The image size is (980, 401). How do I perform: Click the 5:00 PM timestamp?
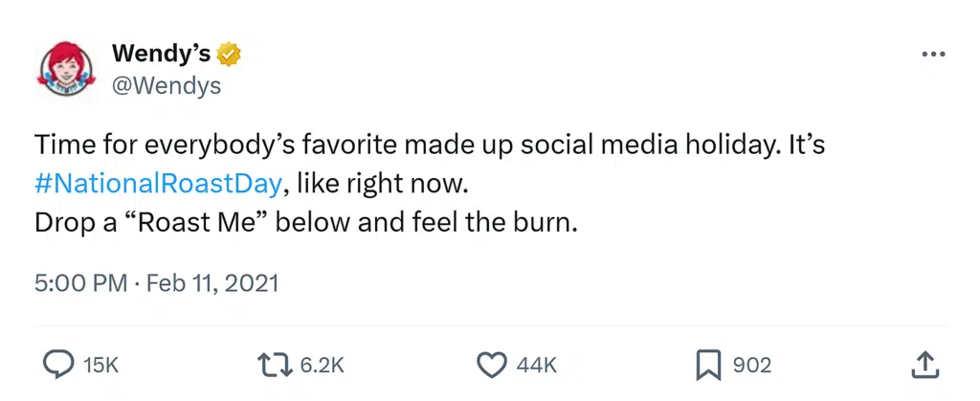click(81, 283)
